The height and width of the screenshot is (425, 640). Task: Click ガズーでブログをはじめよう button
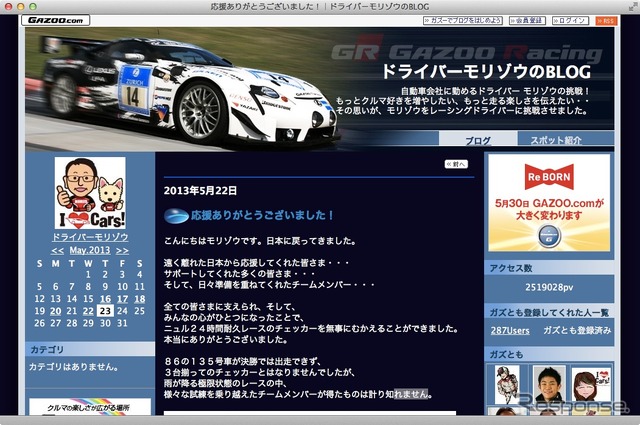click(x=463, y=20)
